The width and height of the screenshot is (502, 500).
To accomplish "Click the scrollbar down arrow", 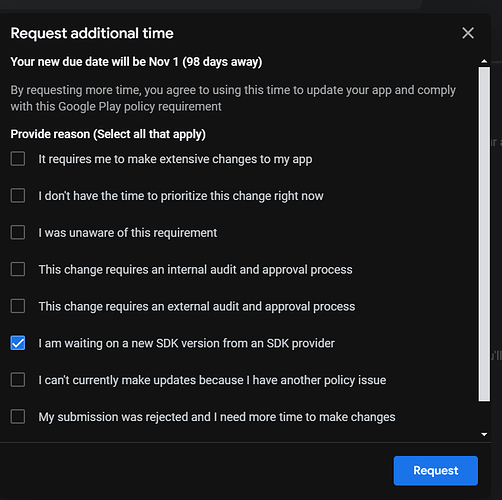I will click(484, 434).
